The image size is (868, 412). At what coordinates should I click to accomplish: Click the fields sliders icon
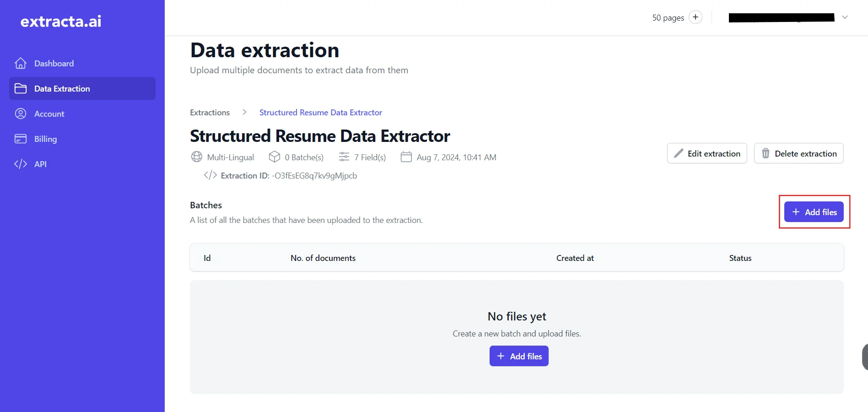point(344,157)
